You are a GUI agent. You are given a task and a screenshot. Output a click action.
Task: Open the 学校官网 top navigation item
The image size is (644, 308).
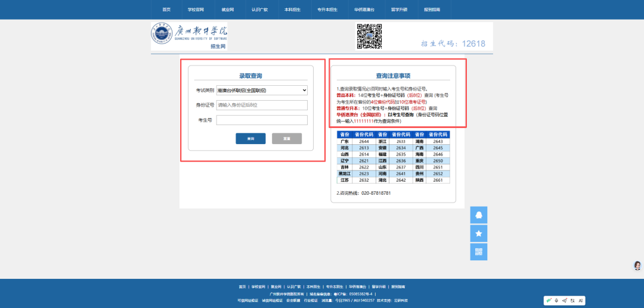[196, 10]
